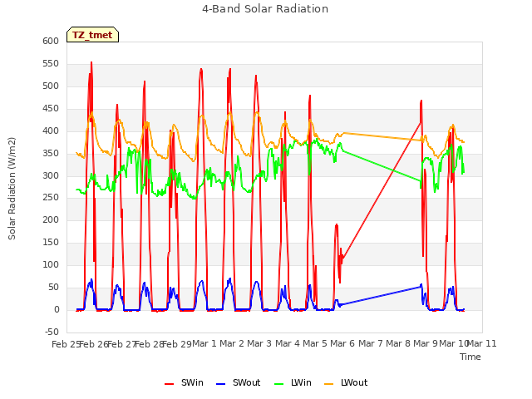Viewport: 532px width, 399px height.
Task: Select the LWin legend label
Action: [x=301, y=382]
